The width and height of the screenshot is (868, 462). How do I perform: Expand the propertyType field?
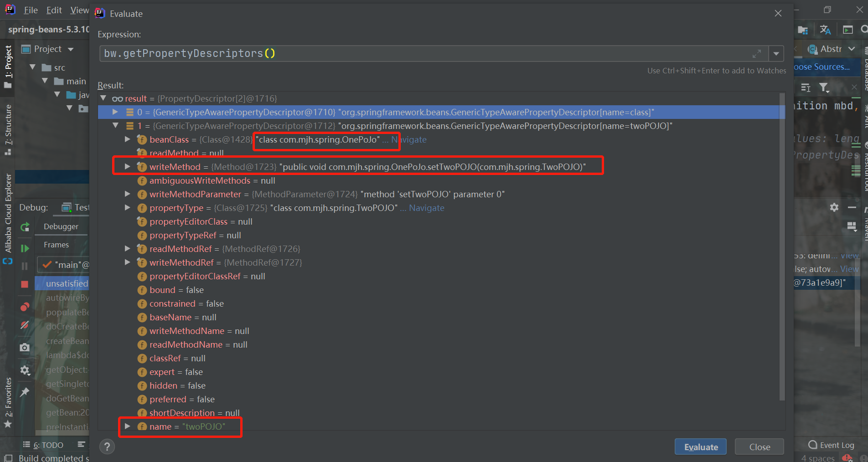click(128, 208)
